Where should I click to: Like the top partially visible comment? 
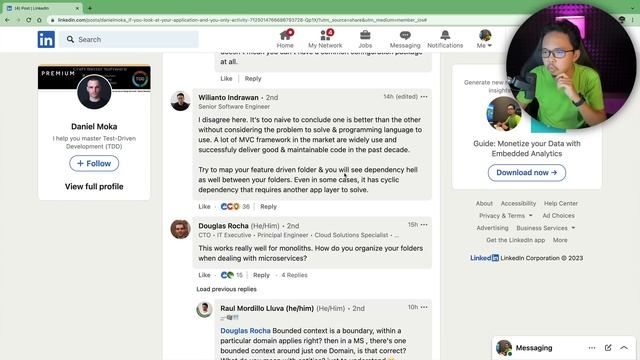[x=227, y=78]
